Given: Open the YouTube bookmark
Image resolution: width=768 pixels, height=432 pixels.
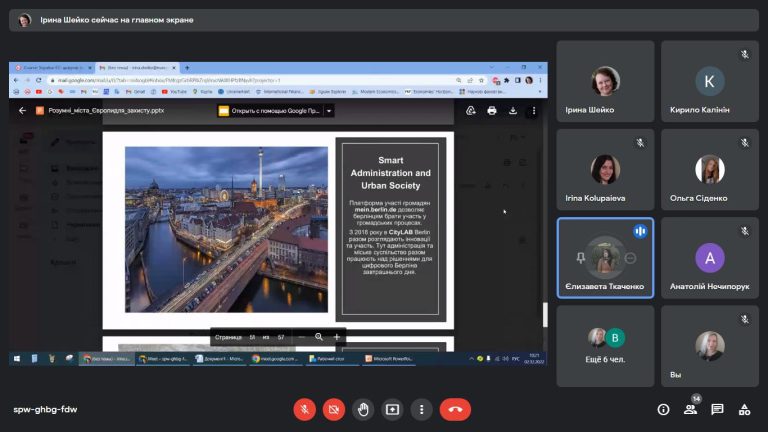Looking at the screenshot, I should [174, 92].
